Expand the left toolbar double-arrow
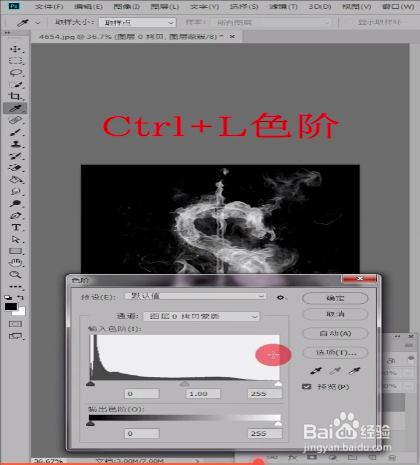Image resolution: width=420 pixels, height=465 pixels. pyautogui.click(x=8, y=33)
